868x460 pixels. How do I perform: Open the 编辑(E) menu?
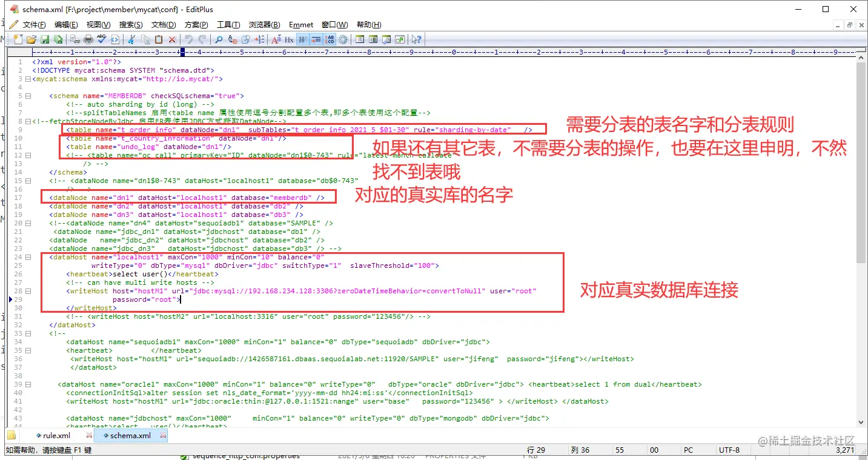pos(66,25)
